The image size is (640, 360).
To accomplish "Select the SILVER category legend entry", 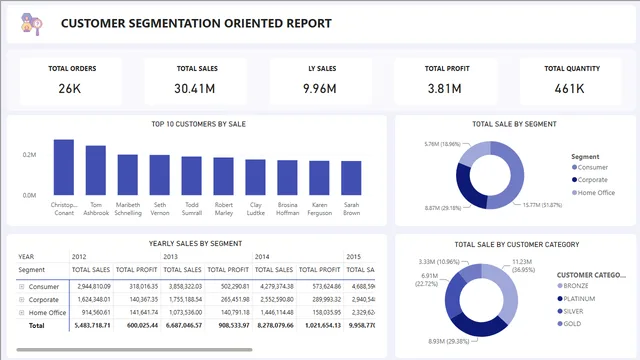I will (570, 311).
